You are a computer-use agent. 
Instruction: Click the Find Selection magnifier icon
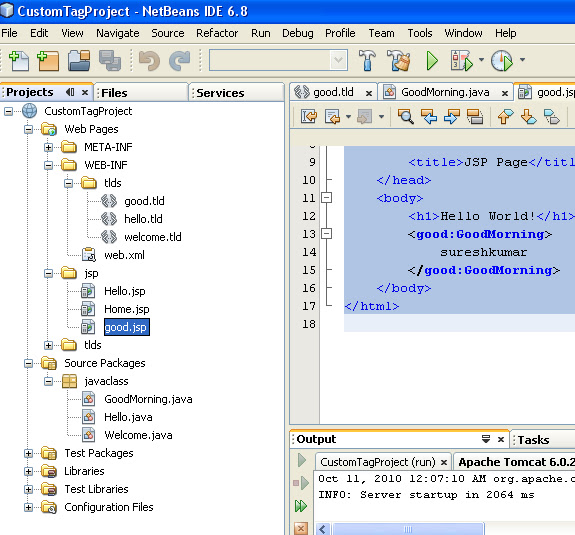406,117
